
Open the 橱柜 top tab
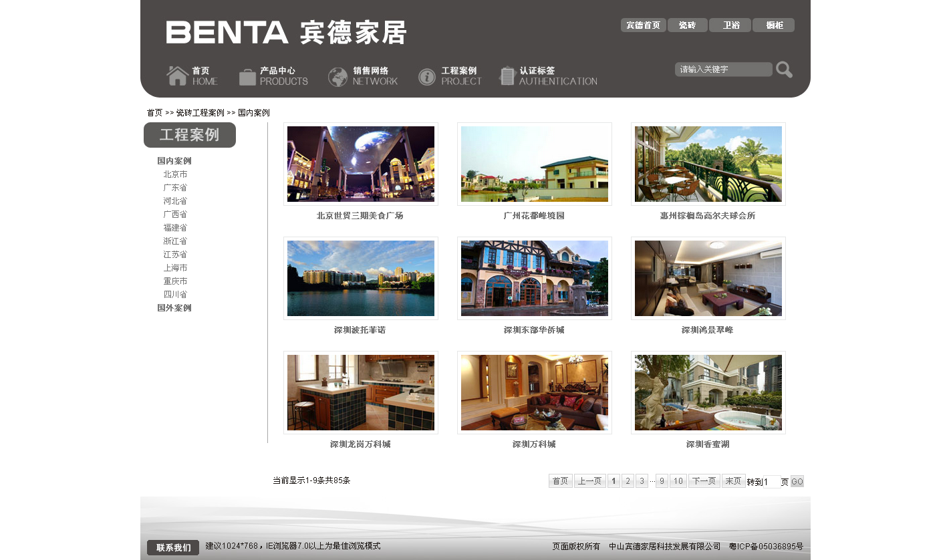[x=773, y=25]
